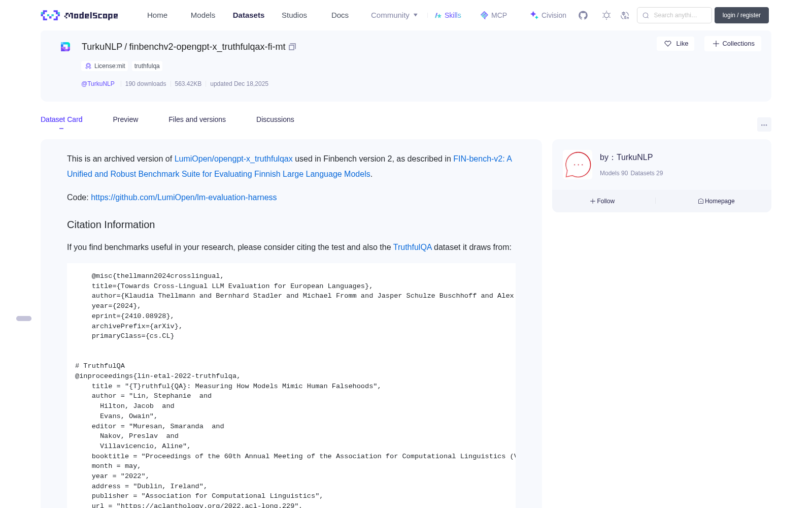Open the @TurkuNLP owner link

point(98,84)
